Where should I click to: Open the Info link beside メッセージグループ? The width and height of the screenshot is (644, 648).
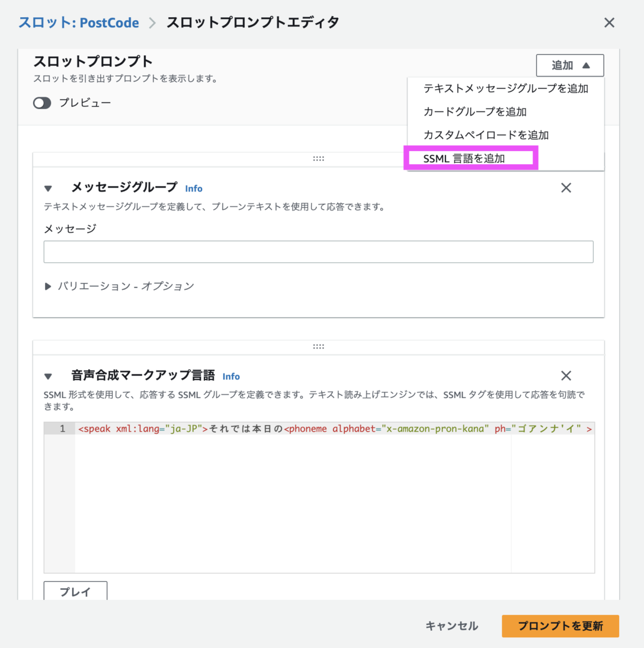click(x=194, y=188)
